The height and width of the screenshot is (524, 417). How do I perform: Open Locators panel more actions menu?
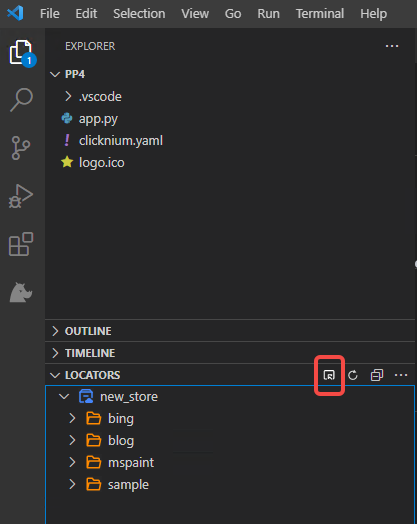[x=401, y=375]
